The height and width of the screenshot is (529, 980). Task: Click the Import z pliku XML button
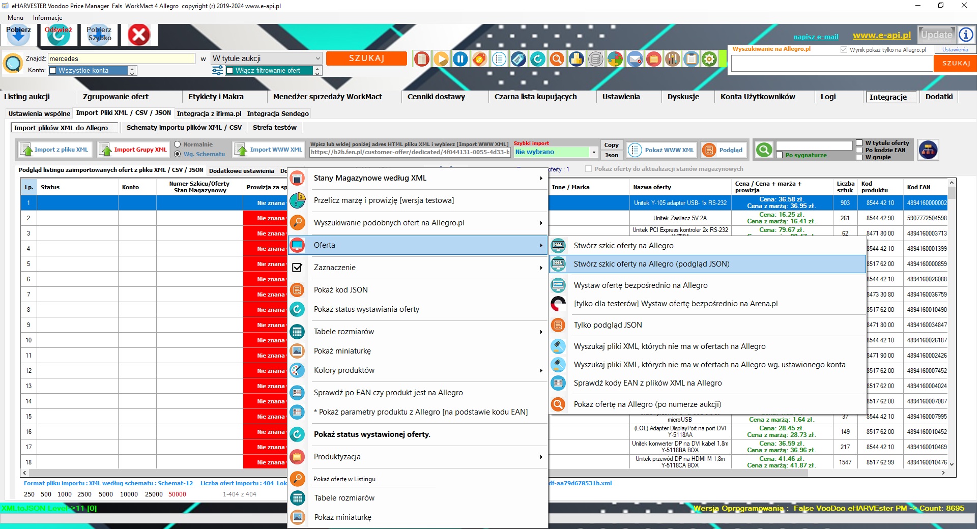pos(55,150)
